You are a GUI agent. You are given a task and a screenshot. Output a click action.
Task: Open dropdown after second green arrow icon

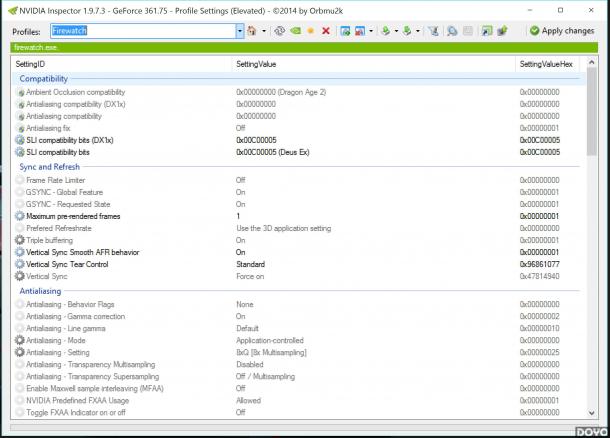(417, 31)
